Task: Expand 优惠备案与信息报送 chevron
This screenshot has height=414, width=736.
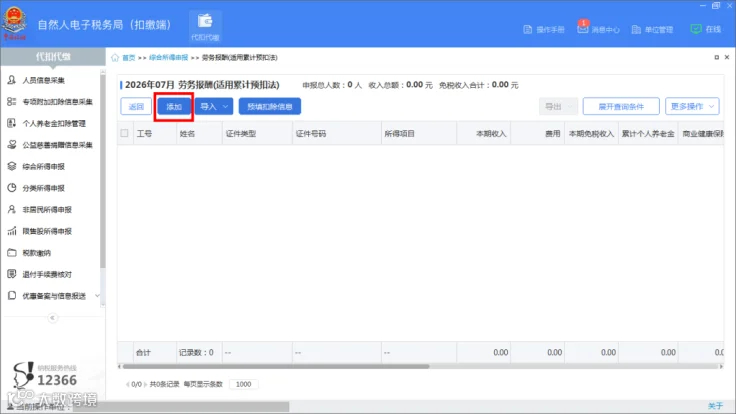Action: tap(97, 296)
